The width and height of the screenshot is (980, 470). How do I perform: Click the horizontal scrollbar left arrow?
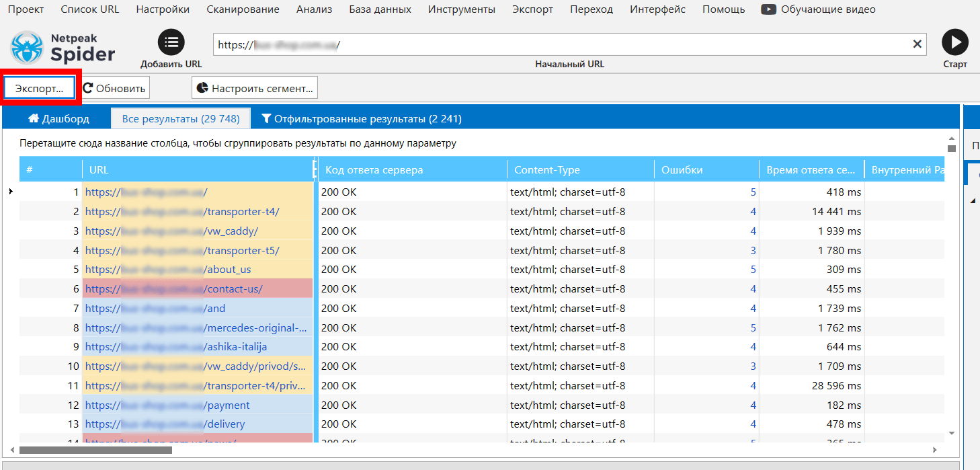(x=11, y=450)
